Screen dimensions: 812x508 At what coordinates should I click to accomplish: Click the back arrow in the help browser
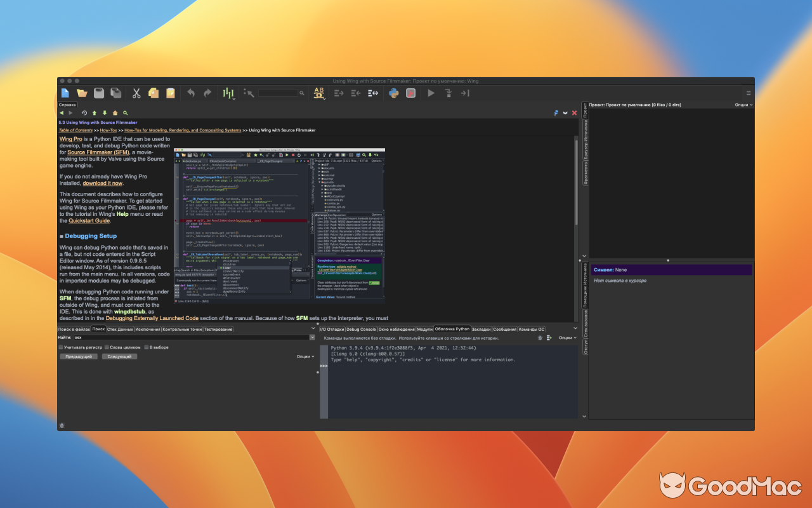(62, 113)
